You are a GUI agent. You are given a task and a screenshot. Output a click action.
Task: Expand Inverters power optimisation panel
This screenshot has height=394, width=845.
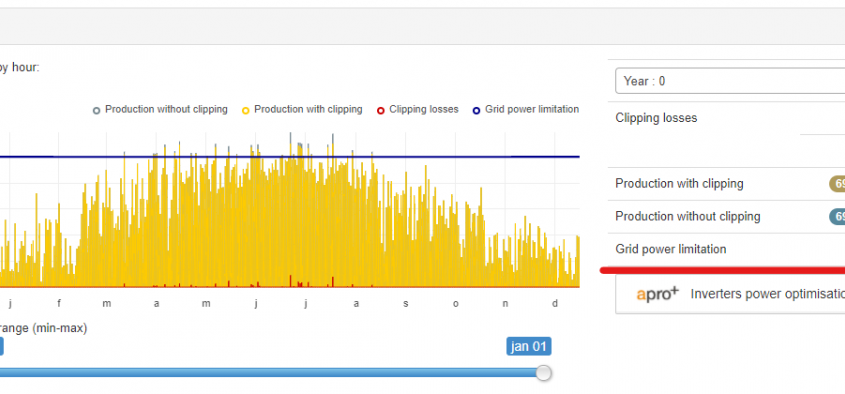(x=730, y=294)
